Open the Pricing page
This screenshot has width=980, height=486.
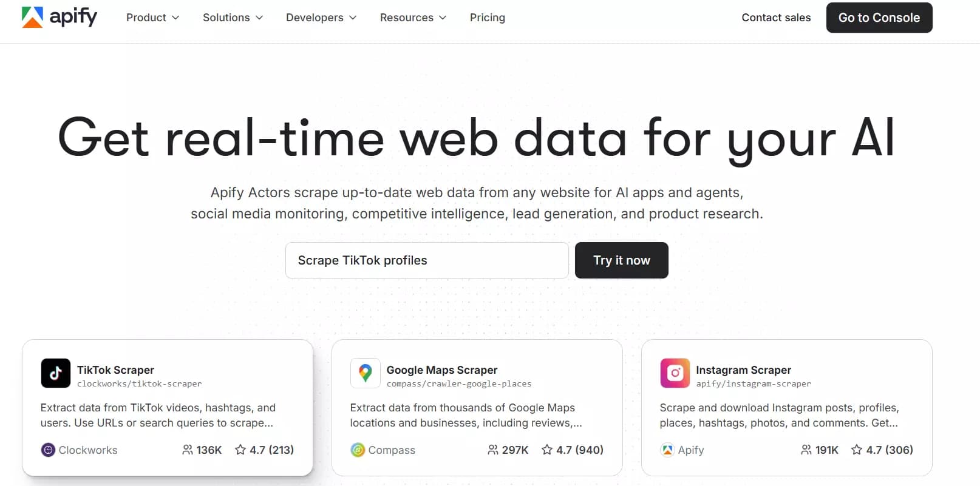tap(487, 17)
